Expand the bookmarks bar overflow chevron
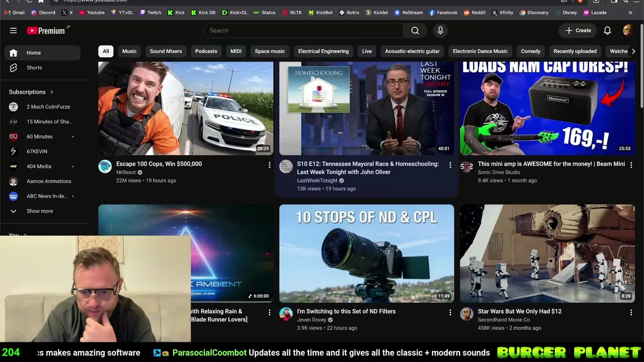The width and height of the screenshot is (644, 362). pyautogui.click(x=630, y=13)
